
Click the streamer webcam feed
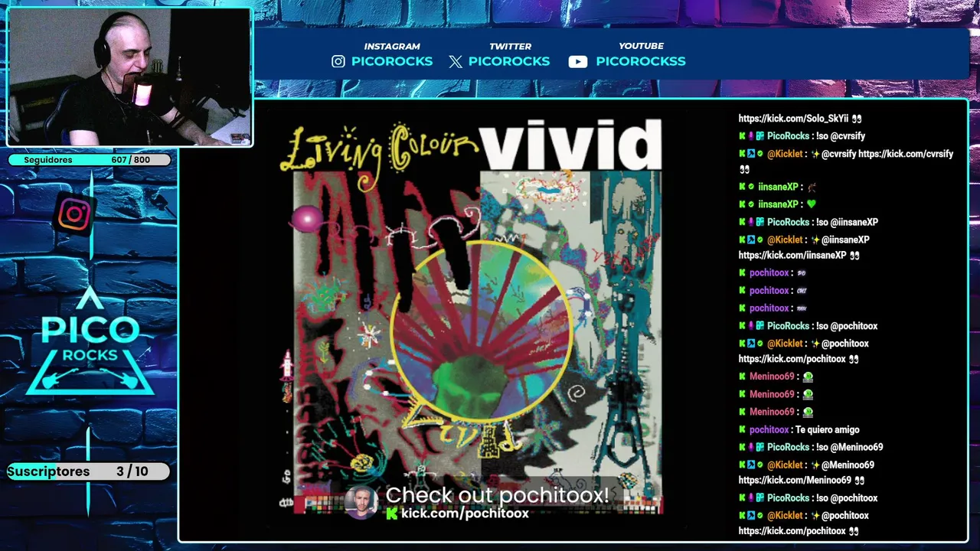point(129,77)
